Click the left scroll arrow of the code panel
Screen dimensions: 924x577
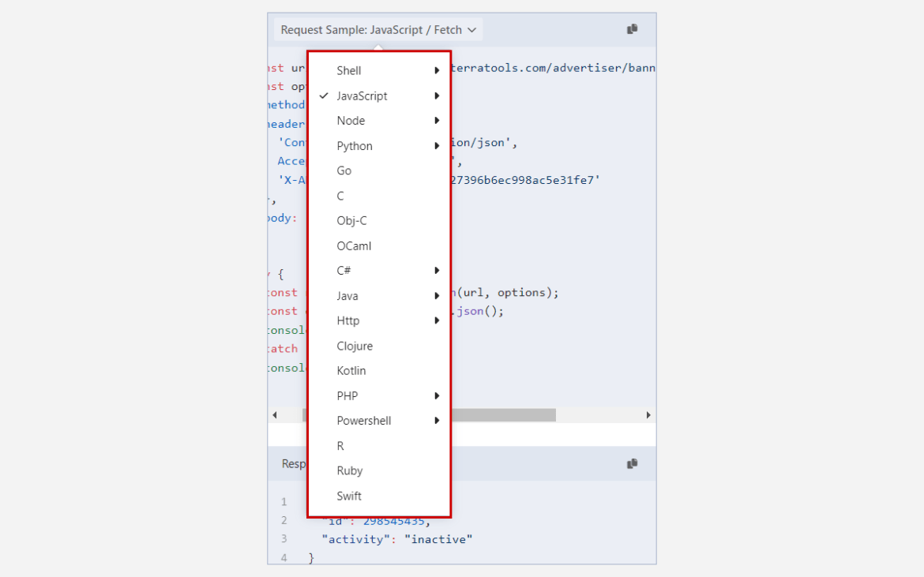[274, 414]
